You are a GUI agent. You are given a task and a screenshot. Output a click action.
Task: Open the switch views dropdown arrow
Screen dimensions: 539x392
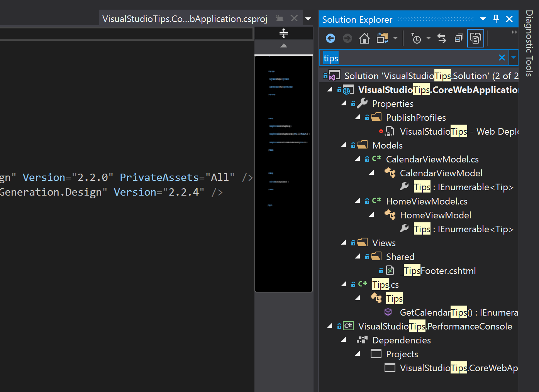(x=395, y=38)
